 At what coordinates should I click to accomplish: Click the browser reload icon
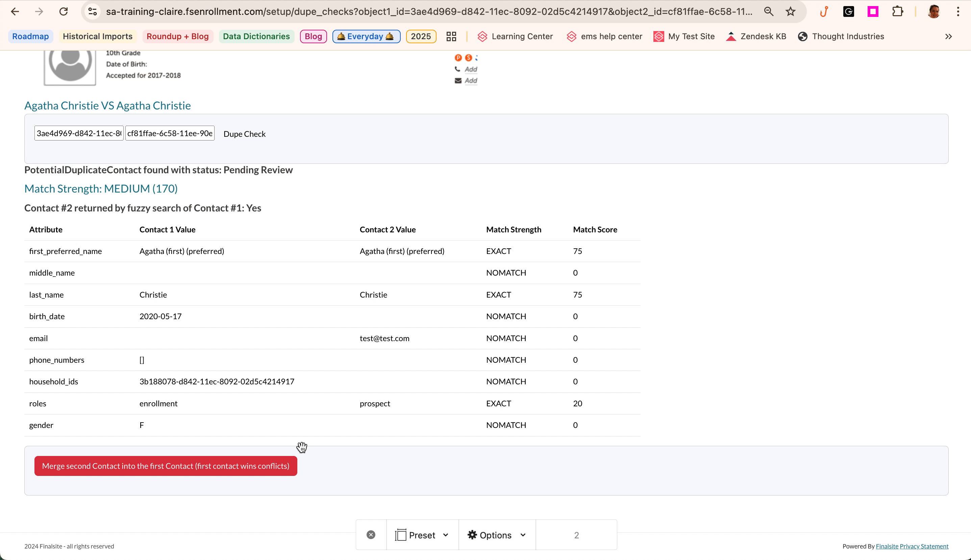64,11
